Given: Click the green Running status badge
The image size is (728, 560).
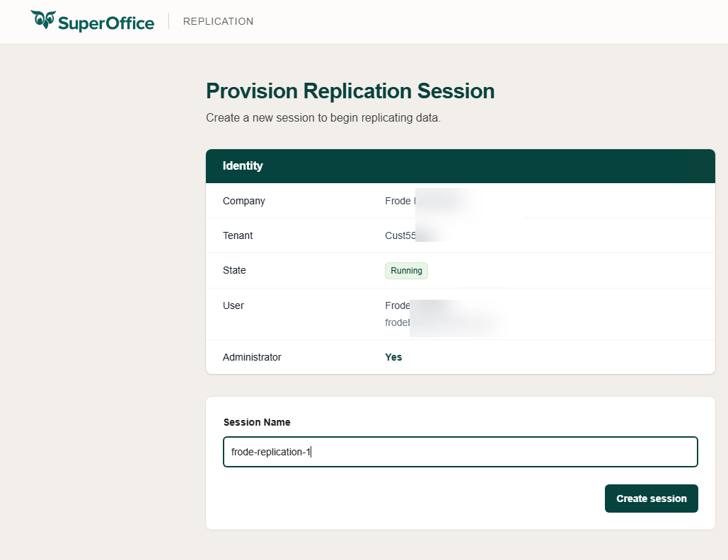Looking at the screenshot, I should click(x=406, y=271).
